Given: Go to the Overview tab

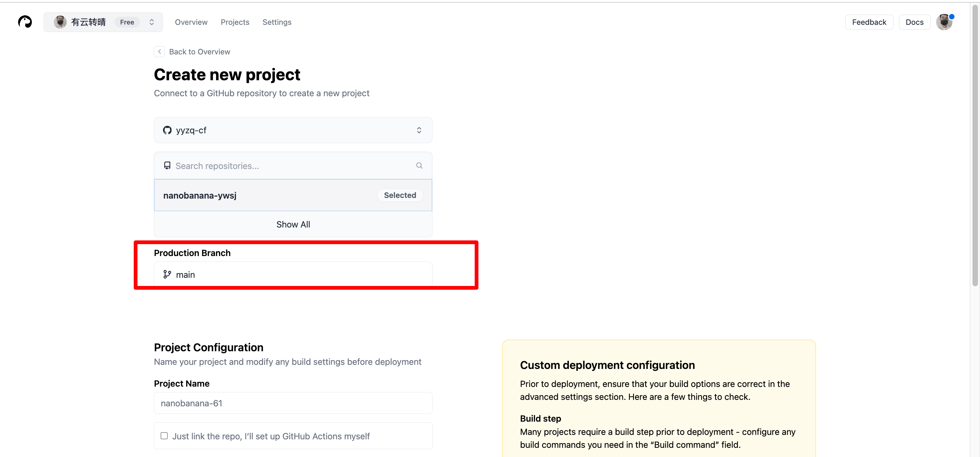Looking at the screenshot, I should pos(191,22).
